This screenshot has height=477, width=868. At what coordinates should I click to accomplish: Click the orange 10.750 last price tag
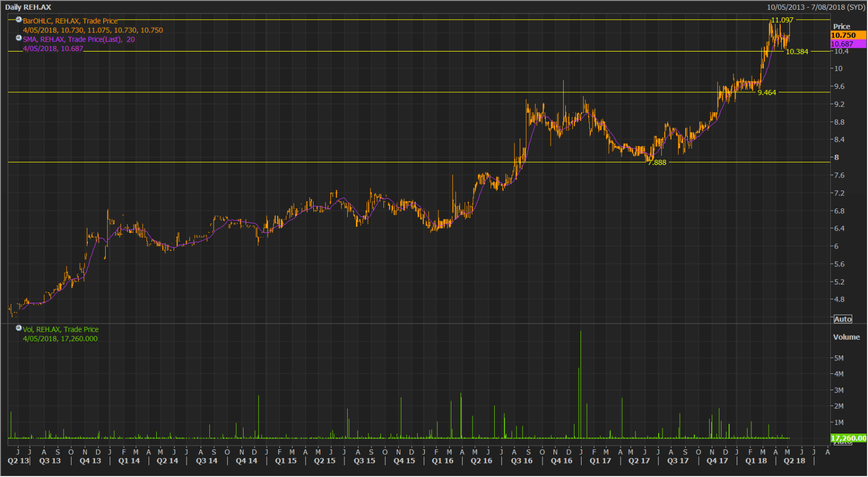(848, 35)
